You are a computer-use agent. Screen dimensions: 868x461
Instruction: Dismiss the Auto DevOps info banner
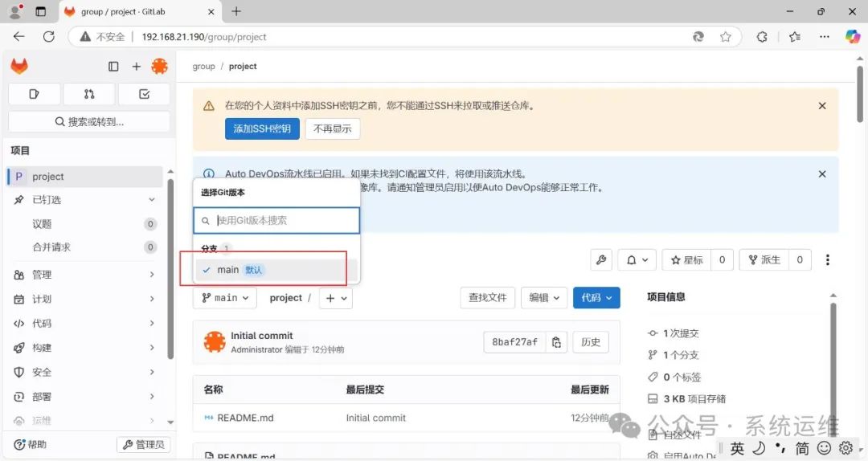[822, 173]
